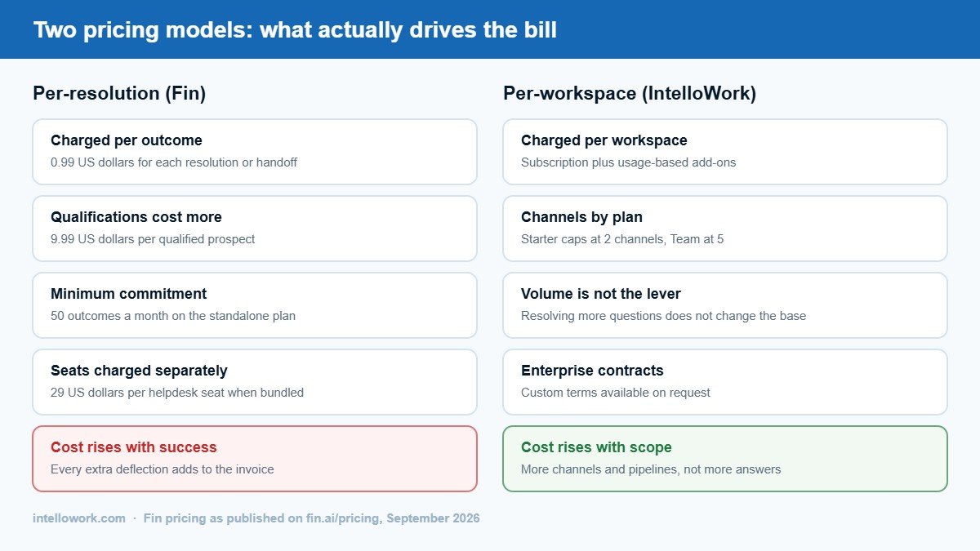This screenshot has height=551, width=980.
Task: Click text '29 US dollars per helpdesk seat when bundled'
Action: [177, 393]
